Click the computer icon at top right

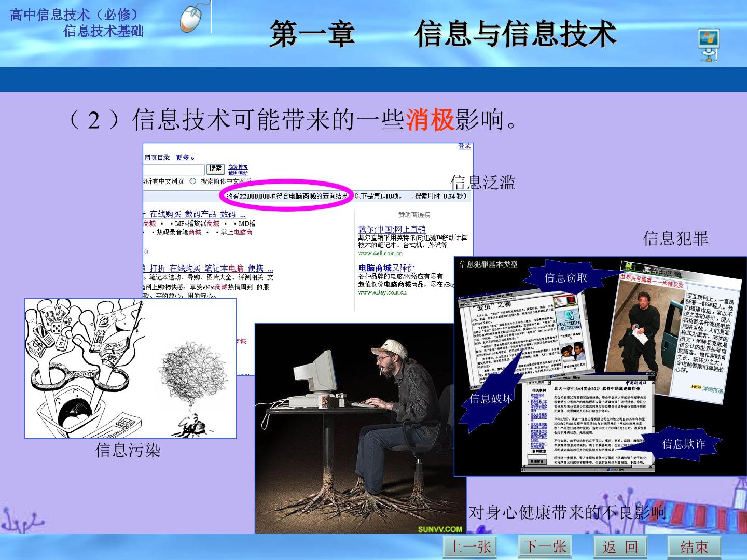coord(708,46)
